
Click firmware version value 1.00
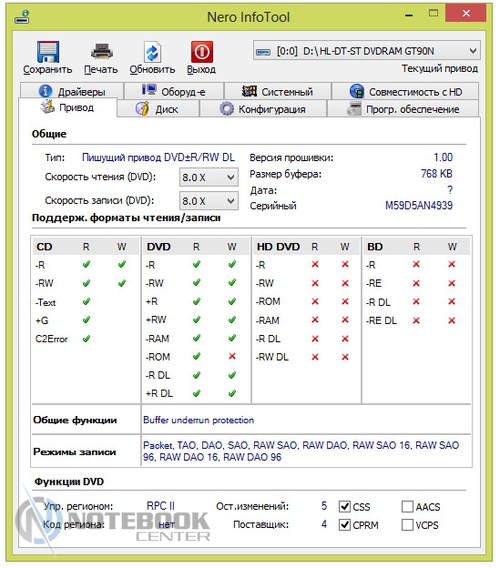pyautogui.click(x=443, y=157)
